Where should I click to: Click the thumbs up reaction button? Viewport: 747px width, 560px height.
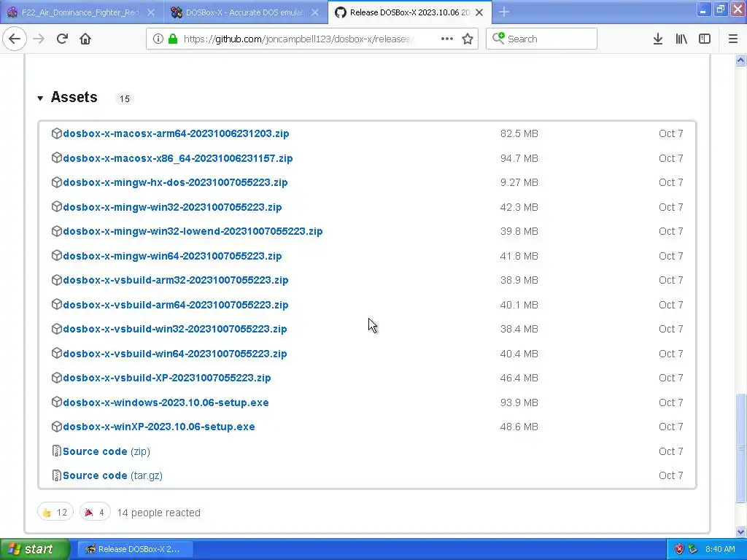tap(55, 512)
